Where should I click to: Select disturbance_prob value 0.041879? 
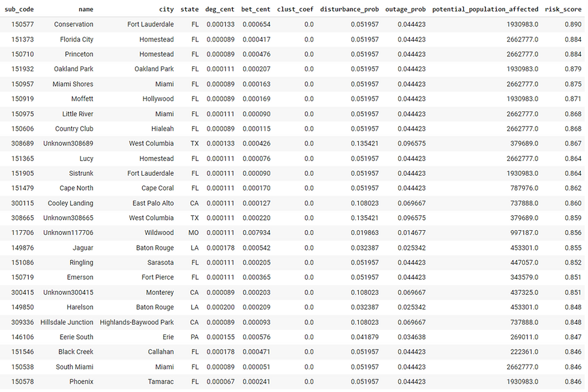tap(365, 337)
